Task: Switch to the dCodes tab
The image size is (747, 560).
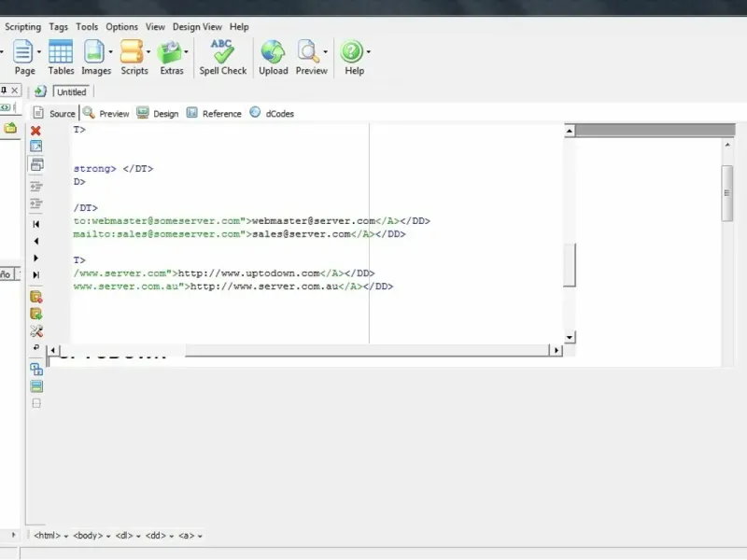Action: pos(272,113)
